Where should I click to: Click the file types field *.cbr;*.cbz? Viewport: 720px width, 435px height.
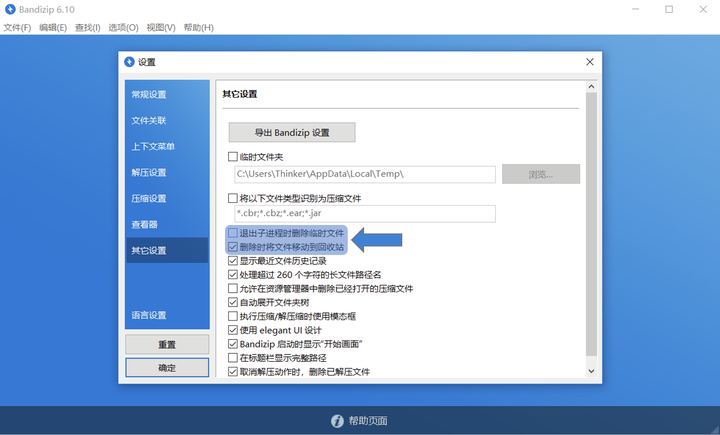pos(365,214)
